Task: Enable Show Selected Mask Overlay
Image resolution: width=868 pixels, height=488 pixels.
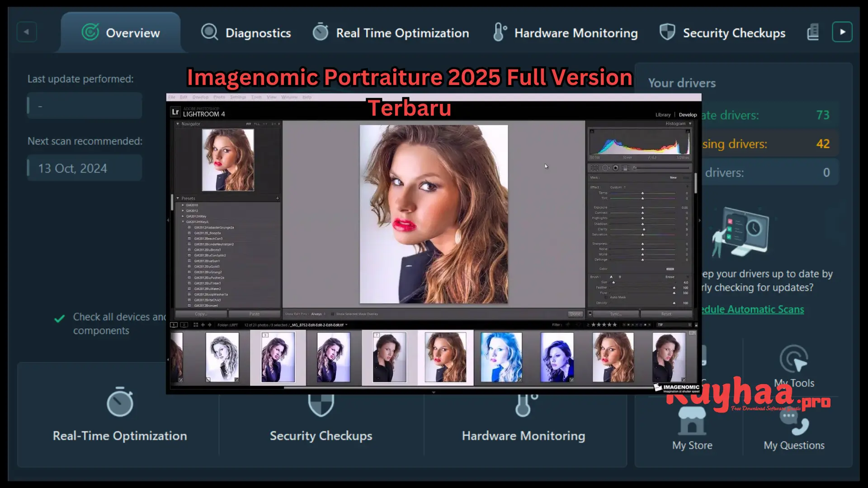Action: [x=333, y=314]
